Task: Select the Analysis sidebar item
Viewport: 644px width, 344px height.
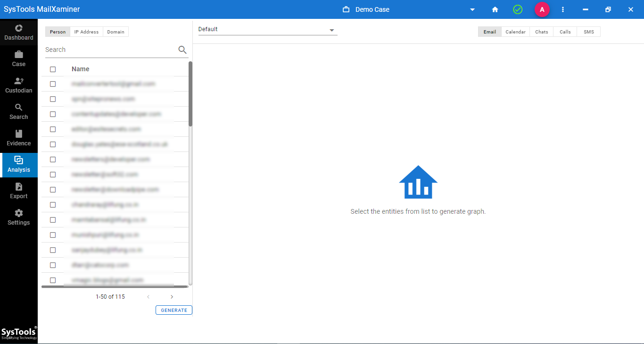Action: [x=19, y=165]
